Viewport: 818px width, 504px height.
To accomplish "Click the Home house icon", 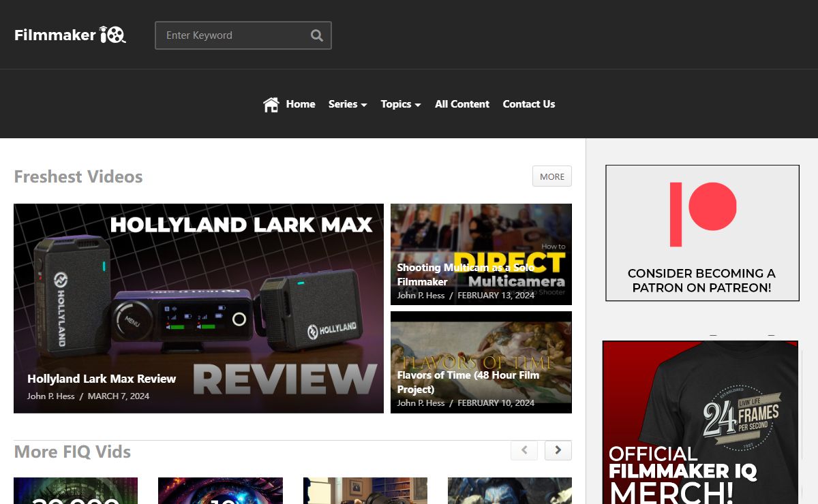I will (x=271, y=104).
